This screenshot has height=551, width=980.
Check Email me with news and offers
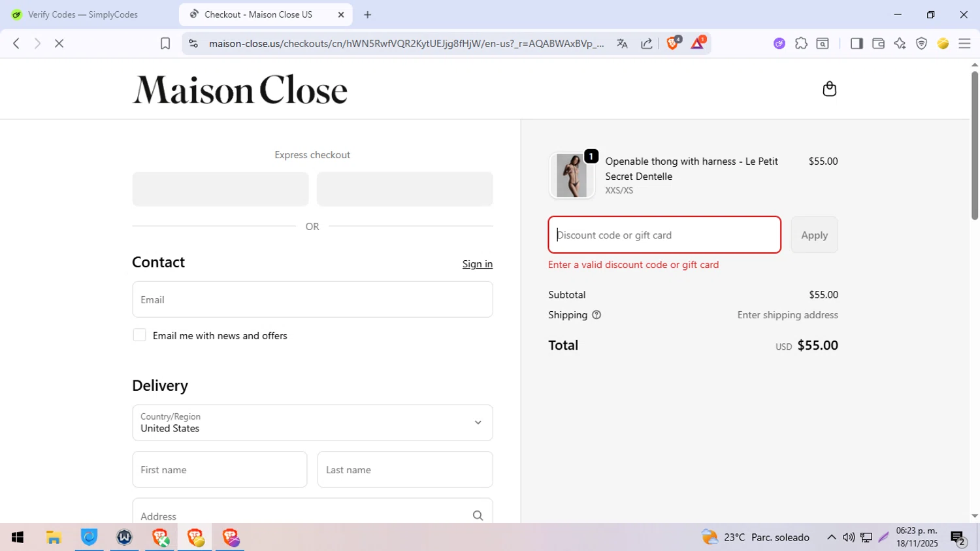pyautogui.click(x=139, y=335)
